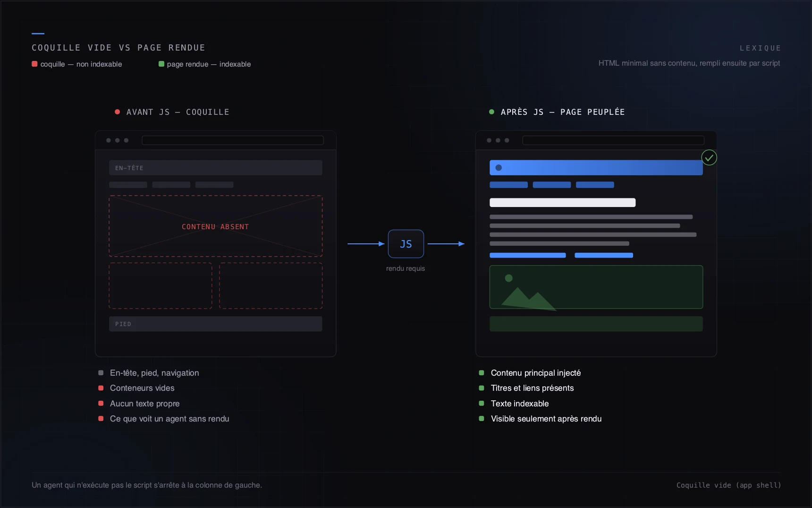Click the JS render box icon
This screenshot has height=508, width=812.
point(406,244)
